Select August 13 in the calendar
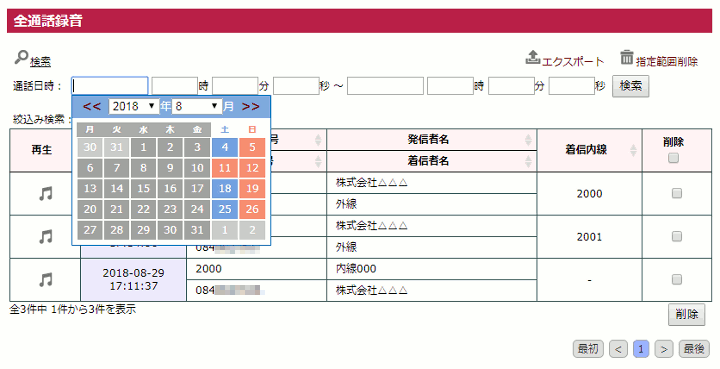This screenshot has width=720, height=369. tap(90, 189)
